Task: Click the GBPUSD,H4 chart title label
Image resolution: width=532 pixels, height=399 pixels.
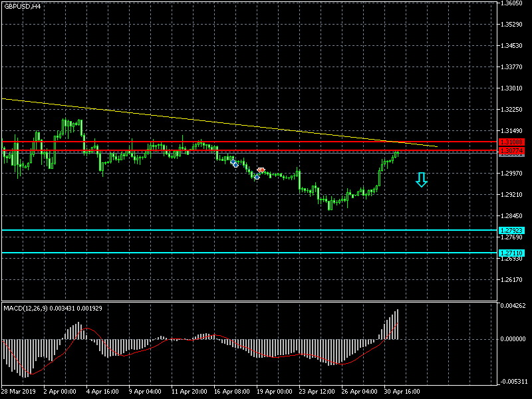Action: pos(22,6)
